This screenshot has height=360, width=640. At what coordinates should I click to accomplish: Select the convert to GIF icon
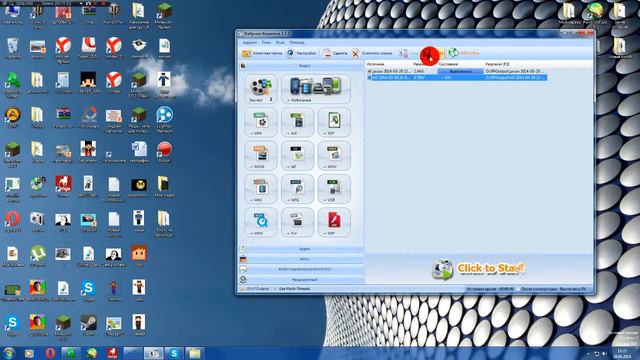298,156
